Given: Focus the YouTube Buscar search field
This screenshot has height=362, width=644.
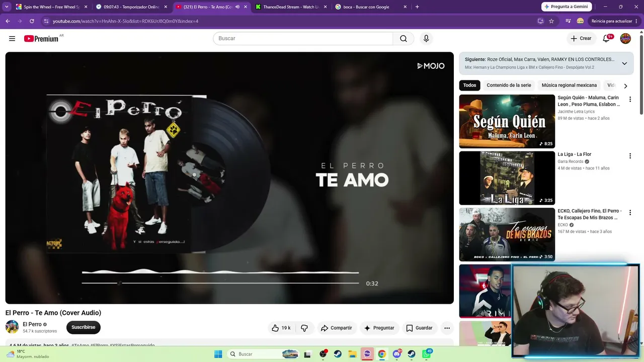Looking at the screenshot, I should [x=303, y=39].
